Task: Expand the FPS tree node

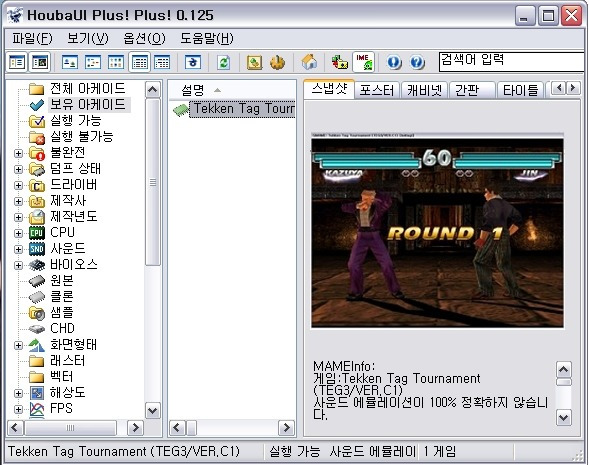Action: 18,409
